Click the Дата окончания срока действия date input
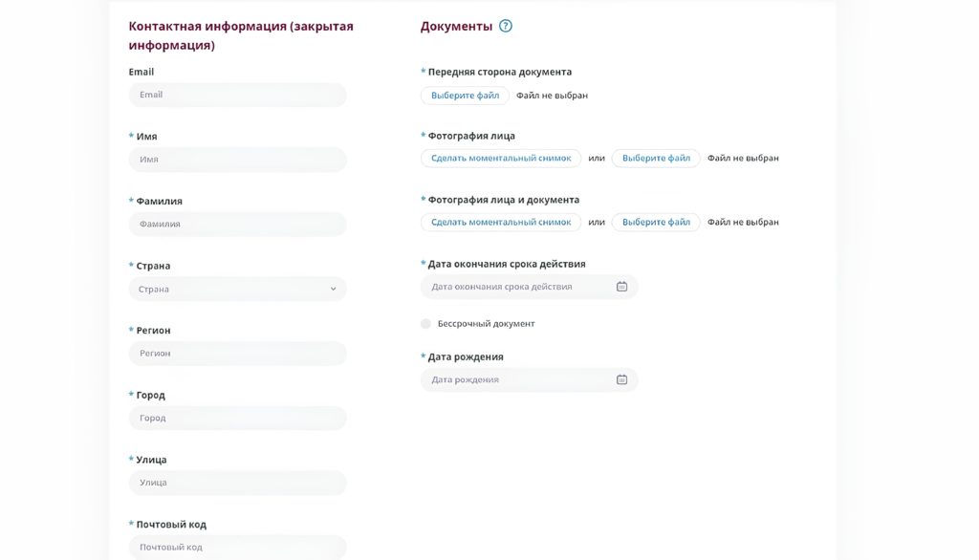The height and width of the screenshot is (560, 979). coord(516,287)
